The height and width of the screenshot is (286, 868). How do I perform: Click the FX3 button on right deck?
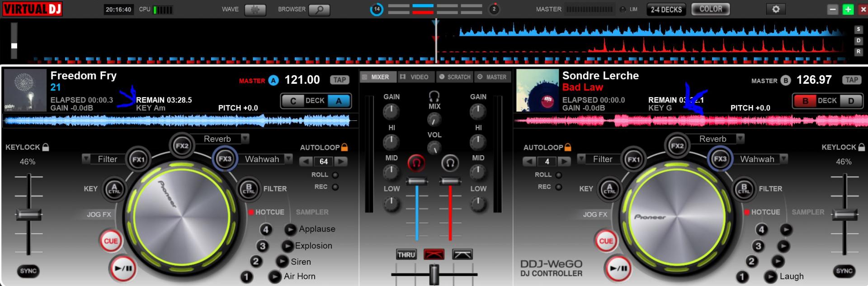click(x=720, y=159)
